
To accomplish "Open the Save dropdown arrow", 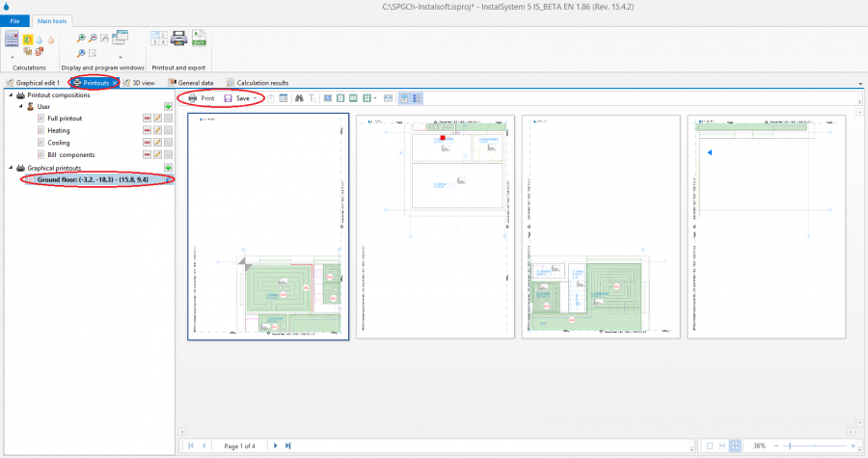I will click(256, 98).
